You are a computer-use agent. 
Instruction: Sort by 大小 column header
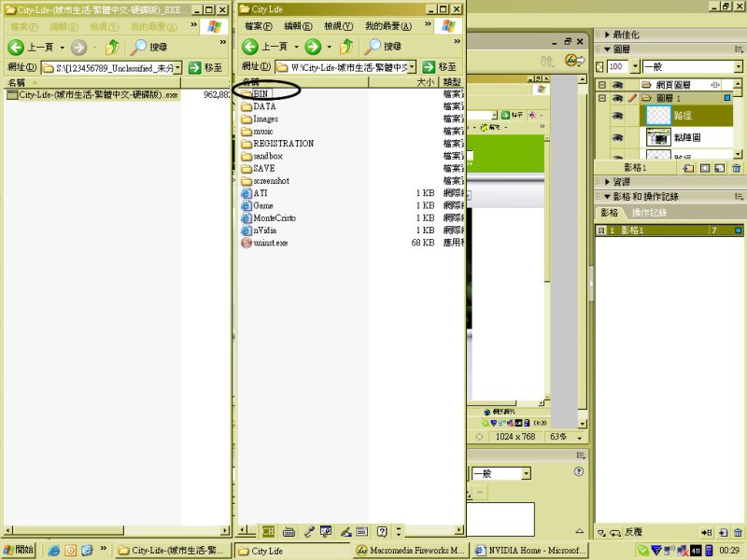coord(404,82)
